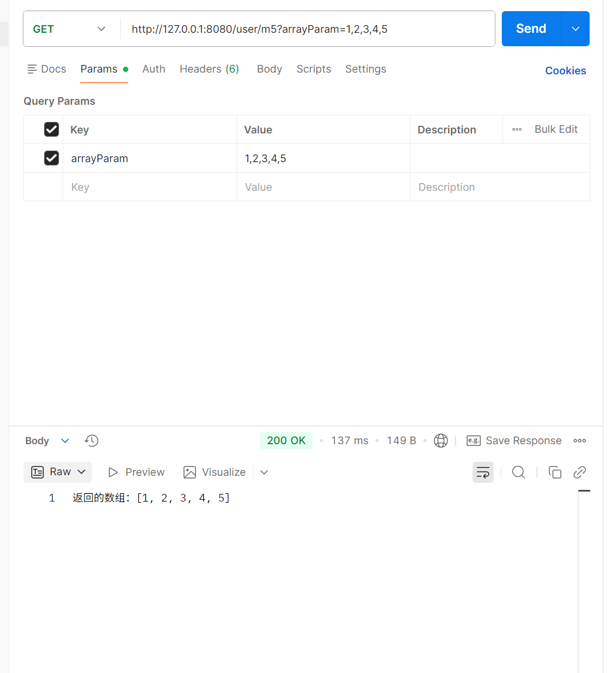
Task: Click the response scrollbar thumb
Action: pyautogui.click(x=584, y=490)
